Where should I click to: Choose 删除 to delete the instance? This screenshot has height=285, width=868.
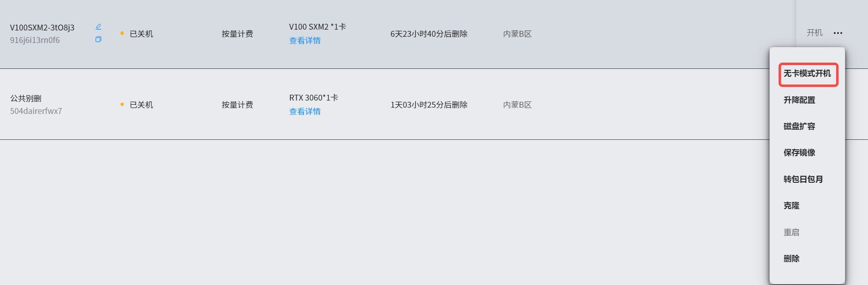[x=791, y=259]
